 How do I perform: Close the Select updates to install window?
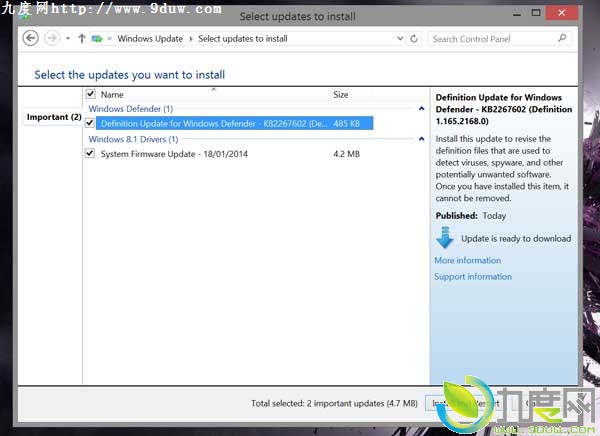click(562, 13)
